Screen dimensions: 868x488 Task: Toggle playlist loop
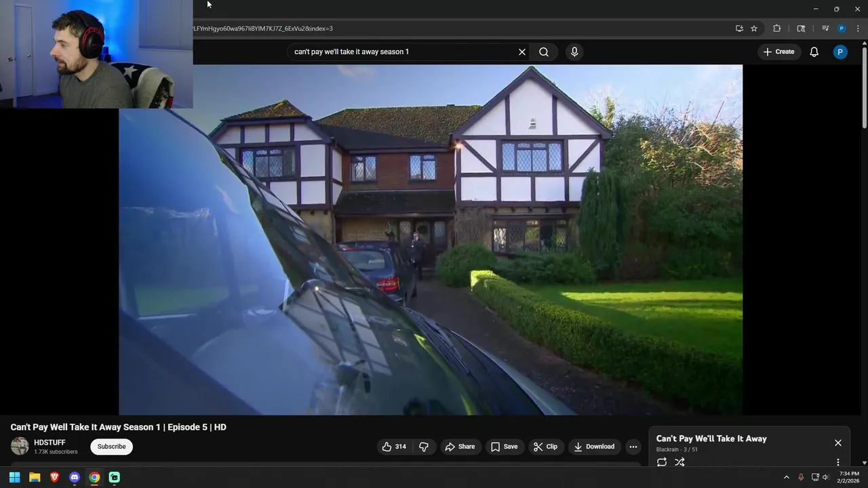click(662, 462)
